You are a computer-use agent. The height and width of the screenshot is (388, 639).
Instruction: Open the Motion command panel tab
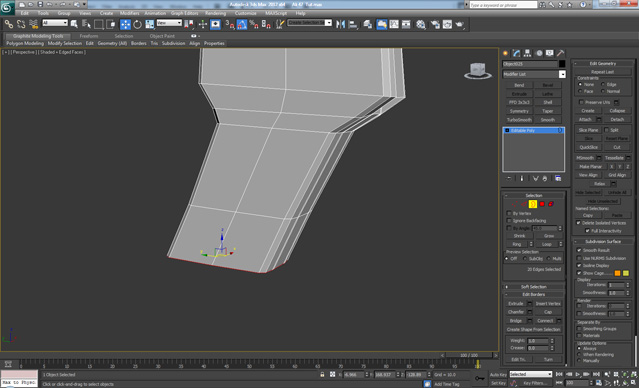point(539,53)
